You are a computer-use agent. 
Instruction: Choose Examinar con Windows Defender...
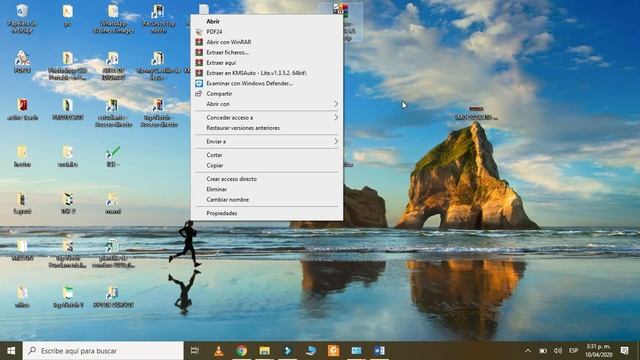pyautogui.click(x=267, y=83)
